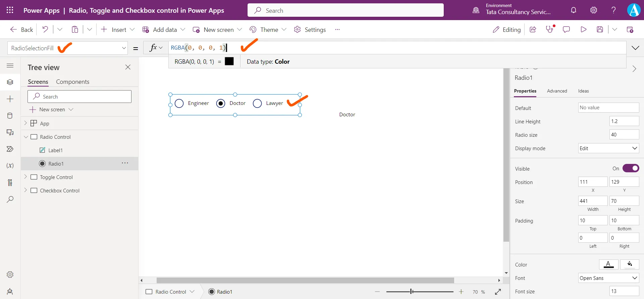The image size is (644, 299).
Task: Open the Settings toolbar button
Action: [310, 29]
